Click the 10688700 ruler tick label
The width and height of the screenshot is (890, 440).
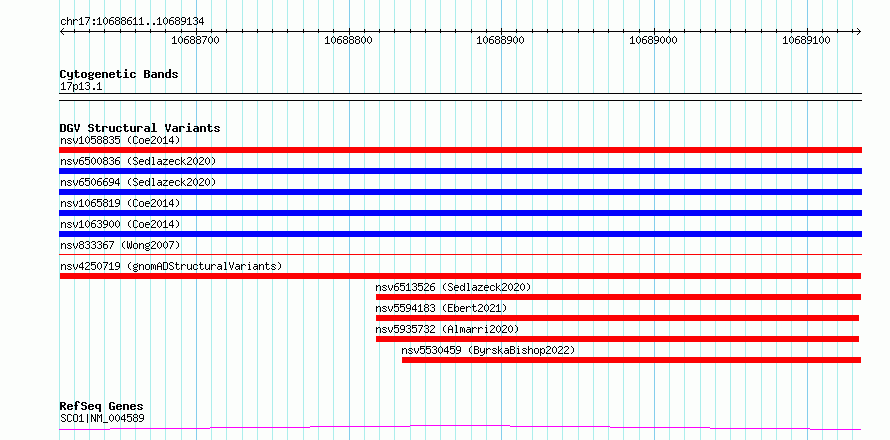point(195,40)
